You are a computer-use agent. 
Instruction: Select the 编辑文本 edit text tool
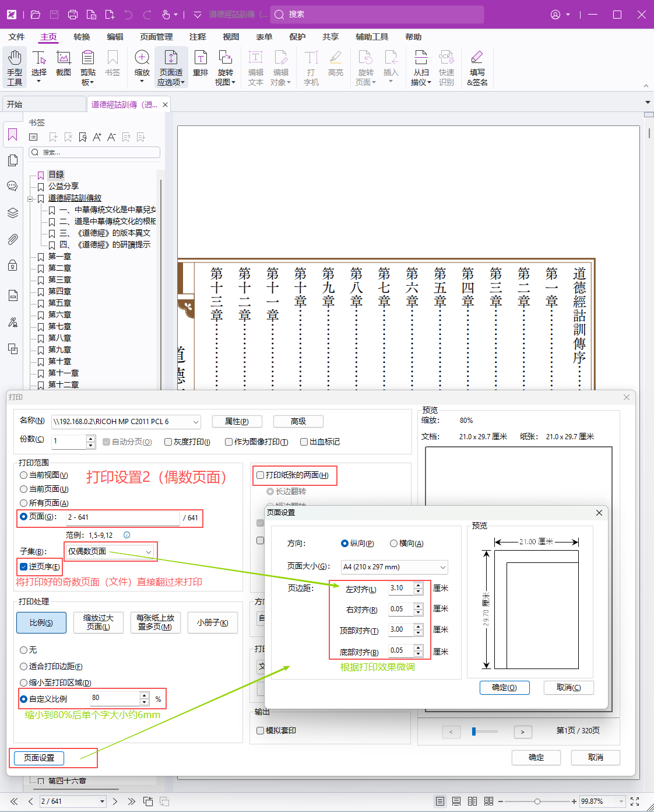tap(255, 66)
